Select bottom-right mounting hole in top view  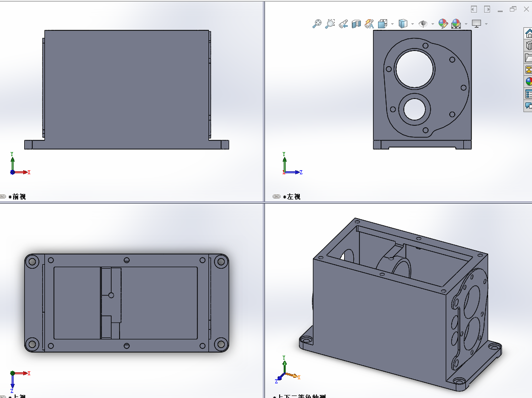tap(221, 344)
